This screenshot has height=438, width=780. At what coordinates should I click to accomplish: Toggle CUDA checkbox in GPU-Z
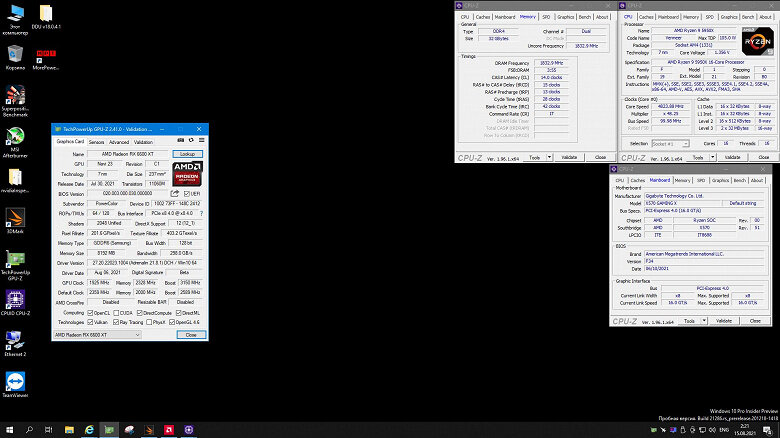click(116, 313)
